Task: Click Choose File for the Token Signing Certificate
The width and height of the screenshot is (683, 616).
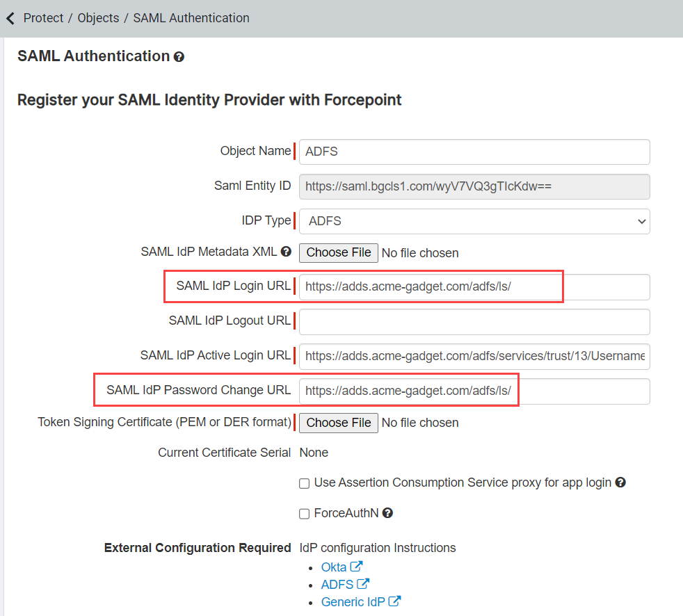Action: 338,422
